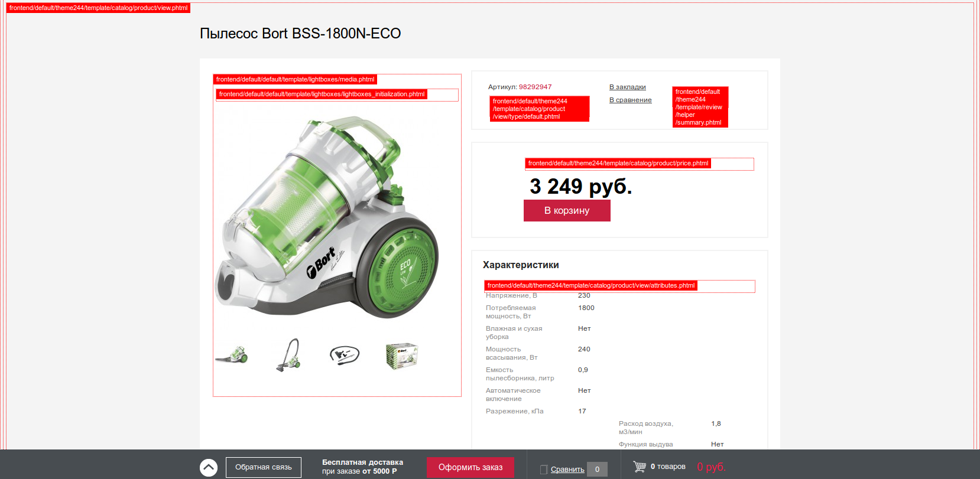
Task: Click the Автоматическое включение row label
Action: tap(513, 395)
